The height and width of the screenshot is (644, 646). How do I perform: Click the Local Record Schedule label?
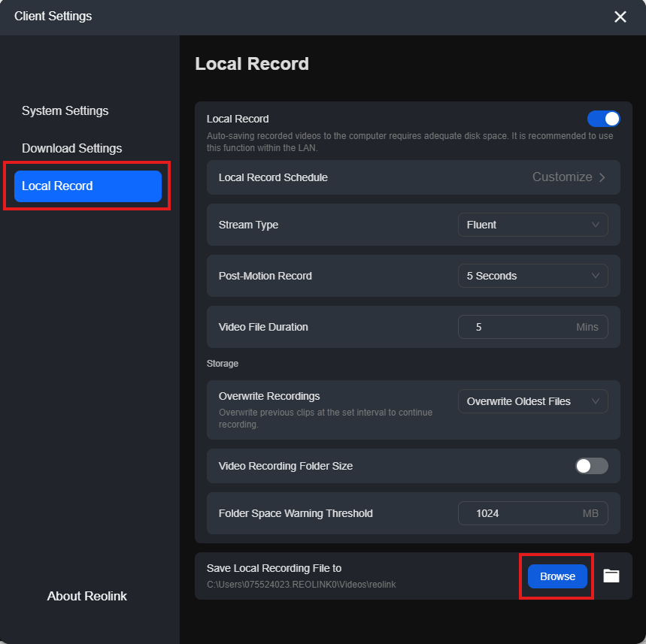[x=273, y=177]
